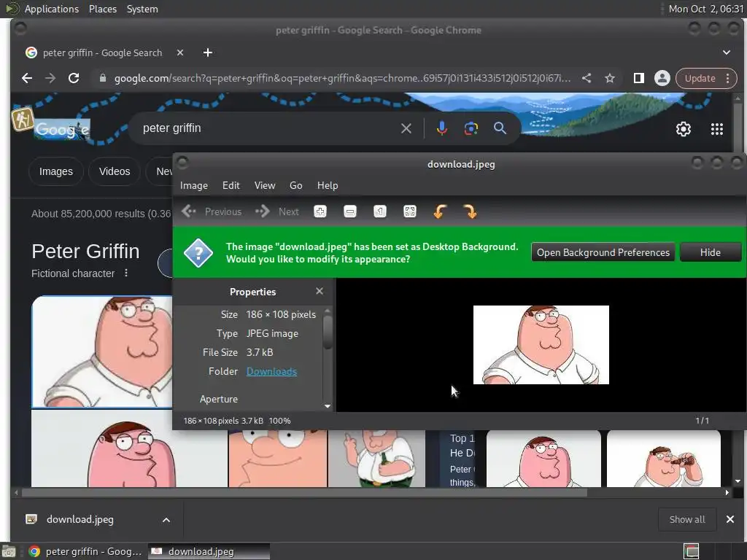Viewport: 747px width, 560px height.
Task: Select the Videos search filter
Action: click(x=115, y=171)
